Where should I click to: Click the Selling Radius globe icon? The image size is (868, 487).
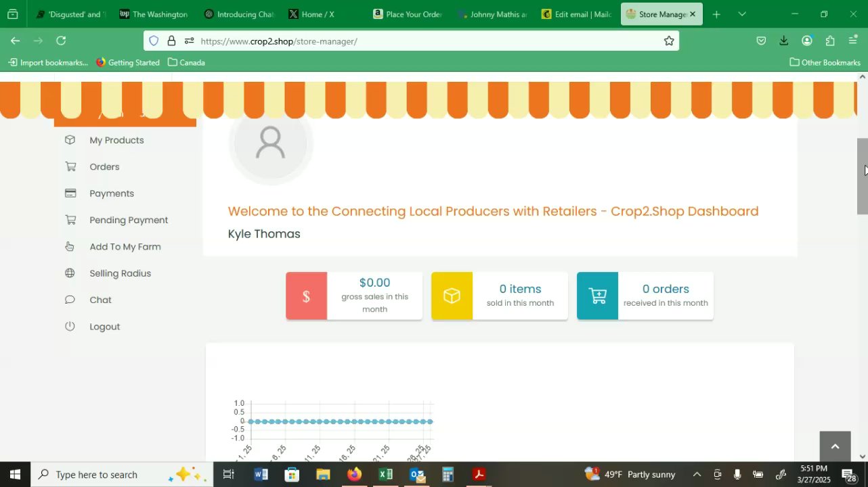70,273
